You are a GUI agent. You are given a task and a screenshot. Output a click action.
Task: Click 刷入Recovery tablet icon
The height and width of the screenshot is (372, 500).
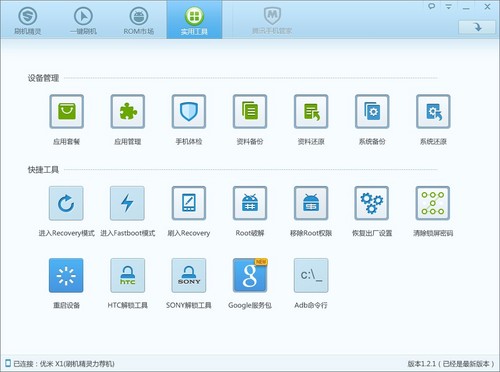click(189, 203)
